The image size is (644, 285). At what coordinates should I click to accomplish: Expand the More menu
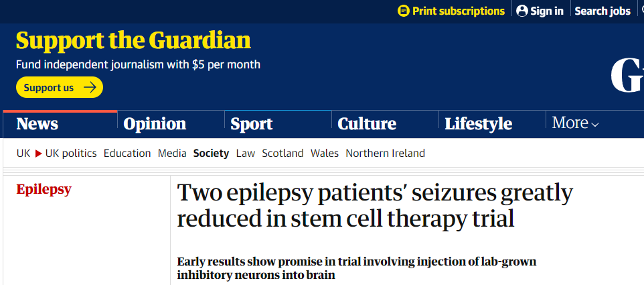point(575,123)
